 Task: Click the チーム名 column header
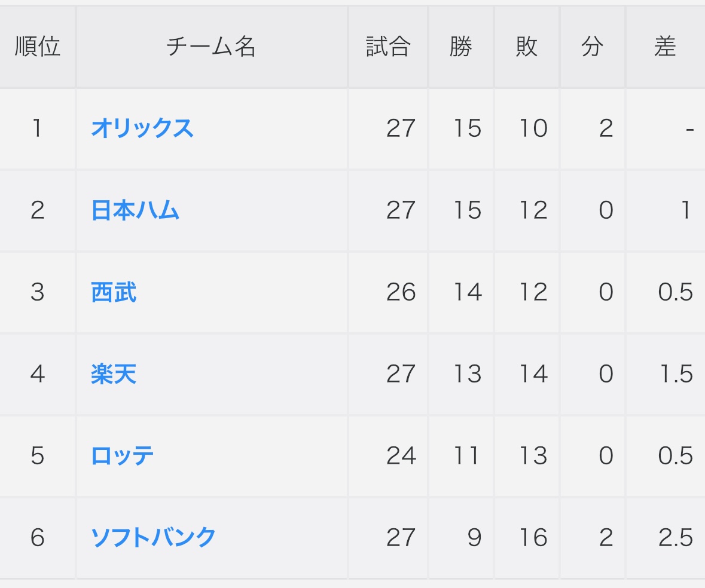[x=211, y=46]
